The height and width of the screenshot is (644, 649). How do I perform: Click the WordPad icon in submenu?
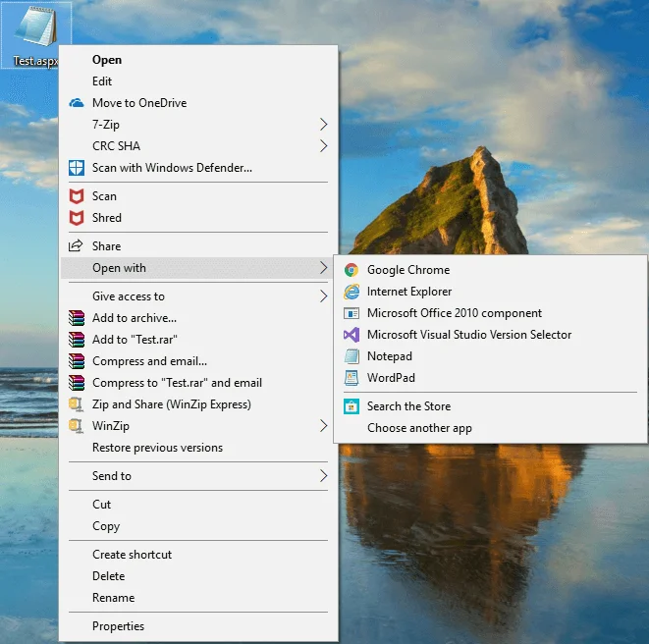coord(352,378)
